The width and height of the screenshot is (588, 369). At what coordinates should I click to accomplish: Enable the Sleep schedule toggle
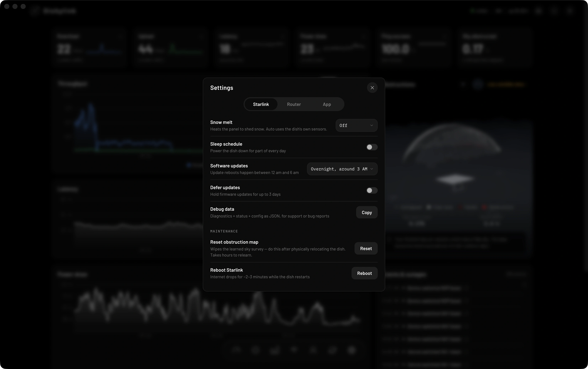coord(372,147)
